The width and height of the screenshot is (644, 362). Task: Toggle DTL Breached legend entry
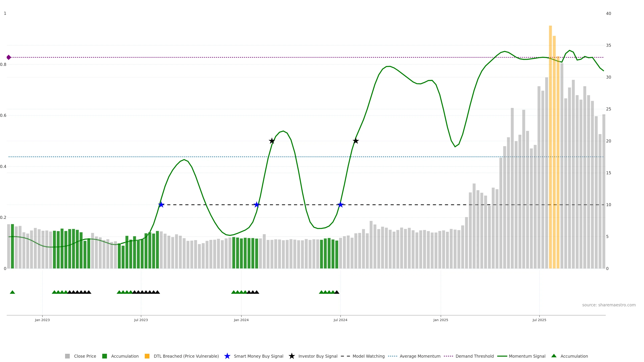click(x=186, y=356)
